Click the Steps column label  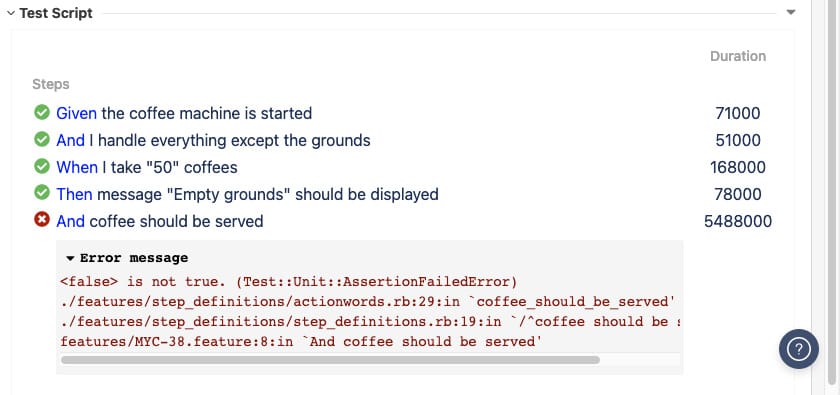pyautogui.click(x=51, y=84)
